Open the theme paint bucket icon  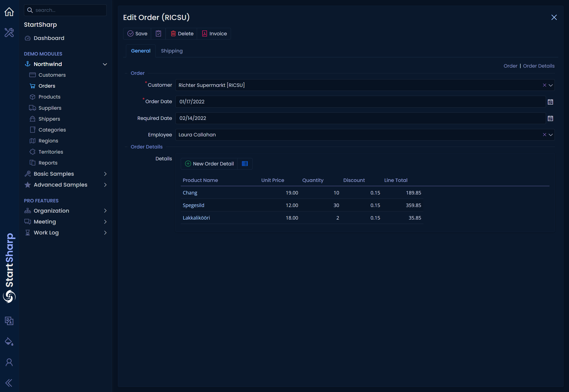click(9, 341)
